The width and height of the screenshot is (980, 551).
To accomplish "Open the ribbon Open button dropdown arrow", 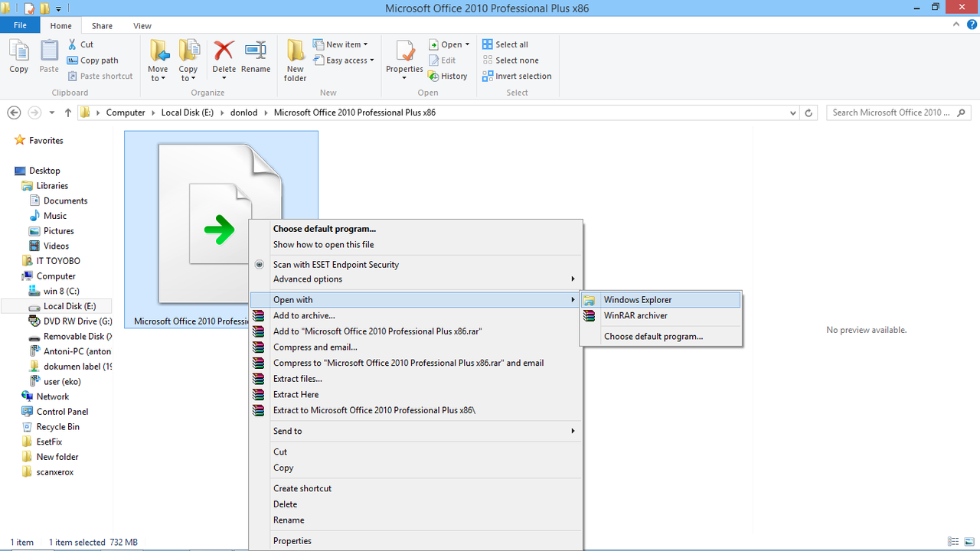I will (467, 44).
